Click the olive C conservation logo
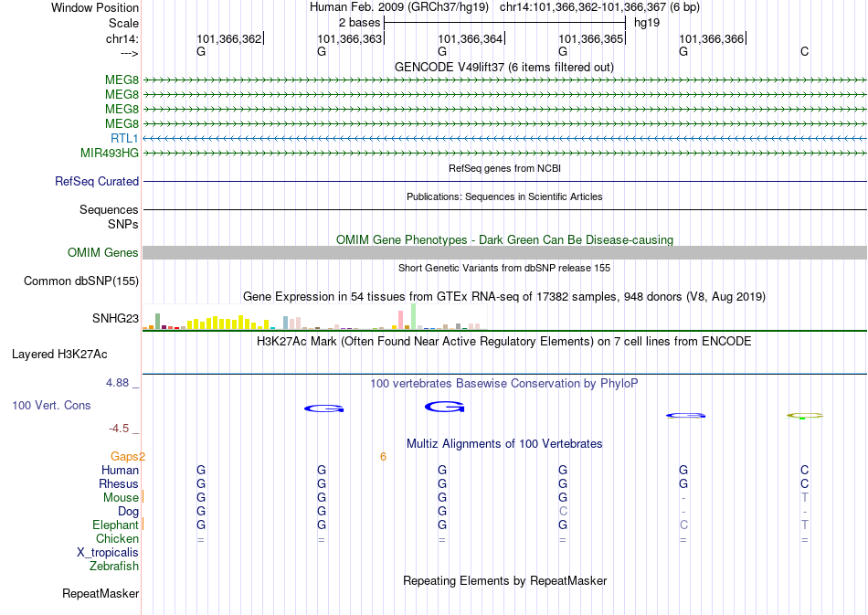868x615 pixels. coord(805,415)
